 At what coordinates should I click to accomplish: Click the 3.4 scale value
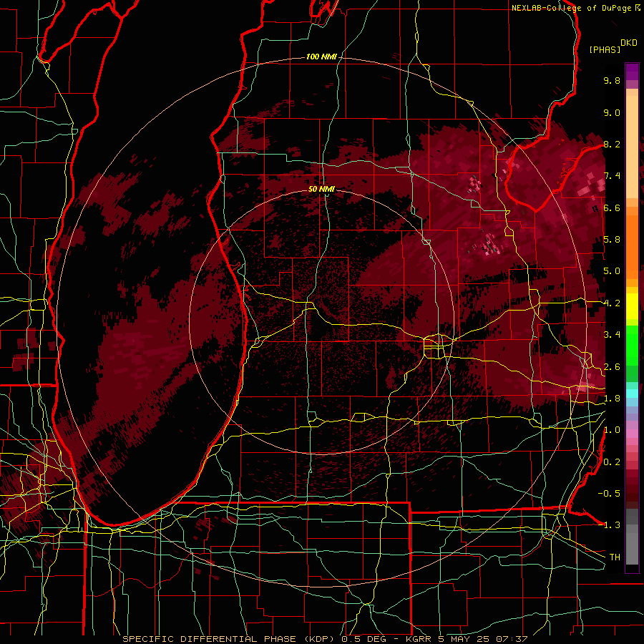(612, 335)
